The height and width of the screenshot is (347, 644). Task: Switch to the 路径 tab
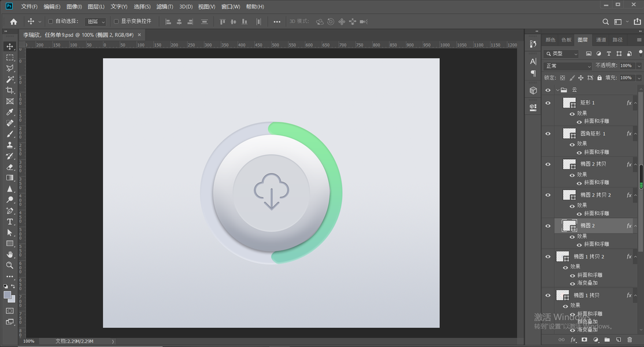point(617,40)
